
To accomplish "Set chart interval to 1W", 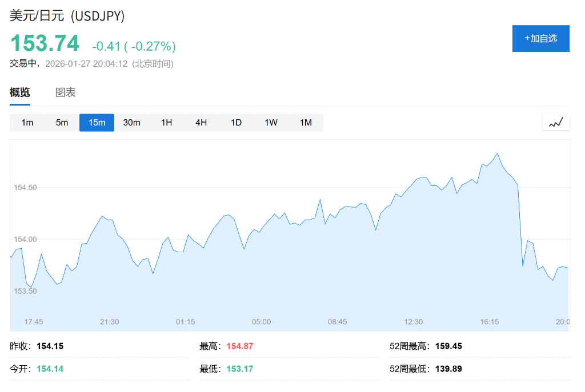I will pyautogui.click(x=271, y=123).
